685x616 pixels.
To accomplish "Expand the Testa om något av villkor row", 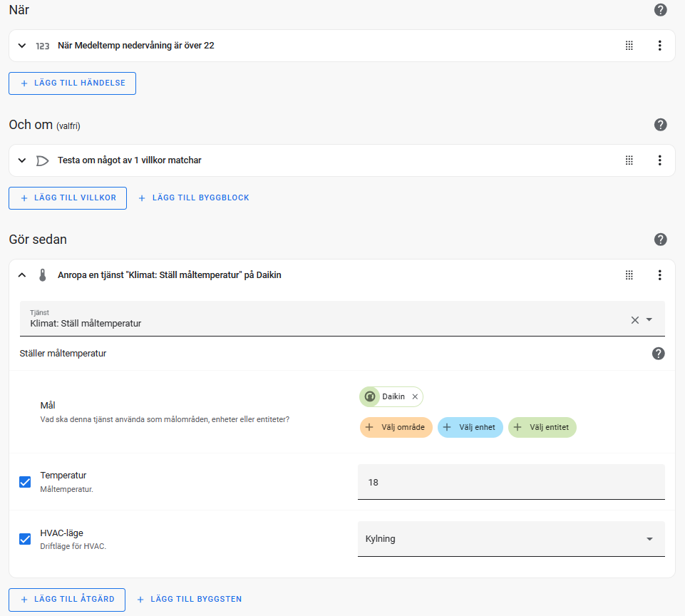I will click(x=22, y=160).
